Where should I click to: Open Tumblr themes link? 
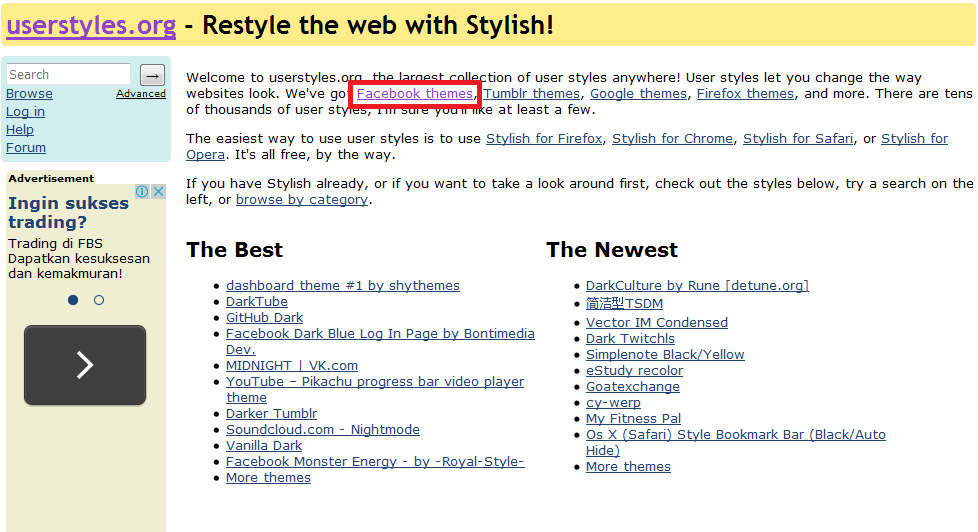(x=532, y=94)
